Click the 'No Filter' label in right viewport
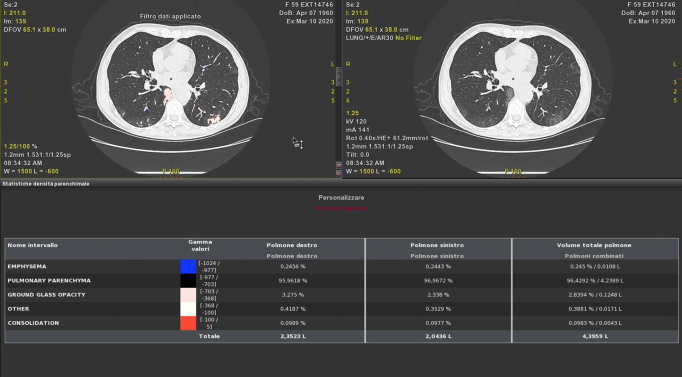 (x=408, y=38)
